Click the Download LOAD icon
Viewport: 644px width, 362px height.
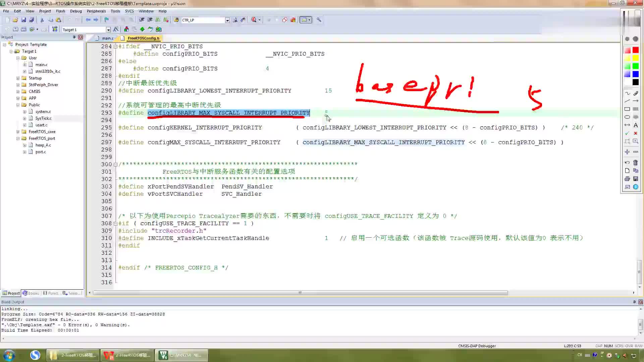(x=55, y=29)
